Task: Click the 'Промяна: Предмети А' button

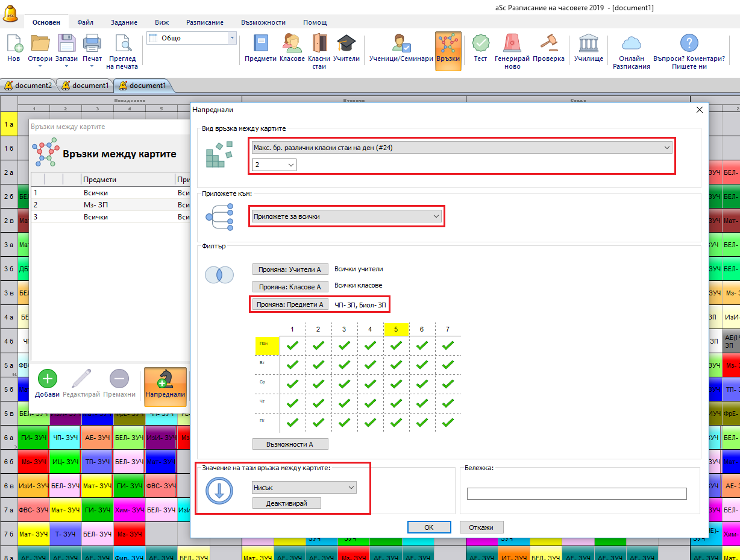Action: [289, 304]
